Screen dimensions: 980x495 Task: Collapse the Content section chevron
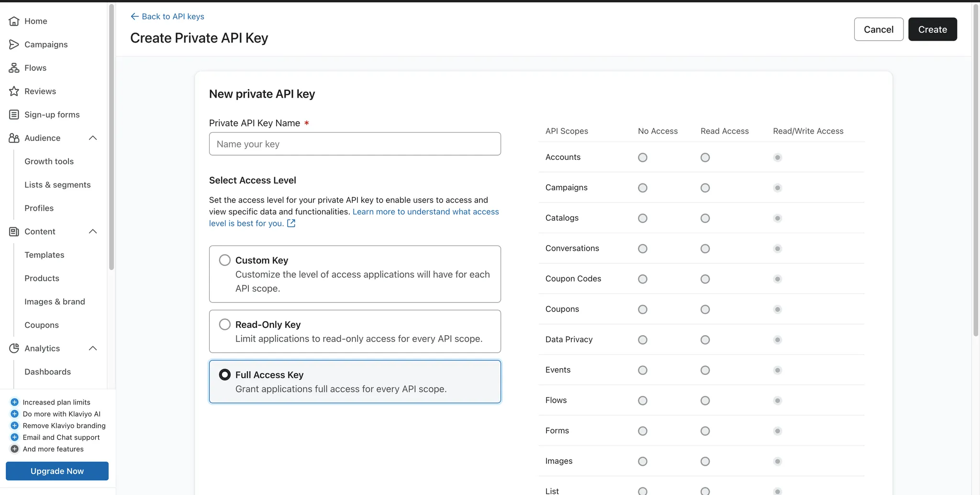(x=93, y=232)
